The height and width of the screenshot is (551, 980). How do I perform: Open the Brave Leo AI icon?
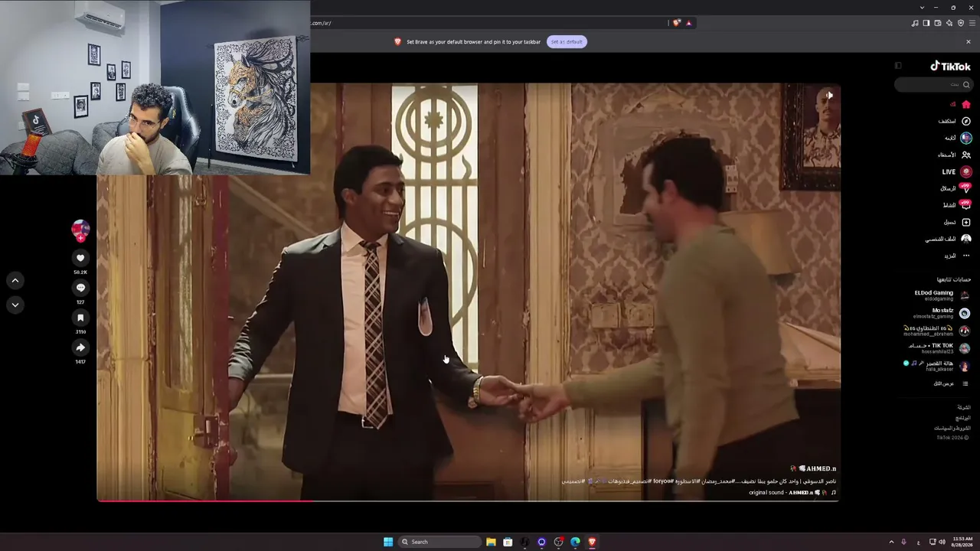pos(949,23)
